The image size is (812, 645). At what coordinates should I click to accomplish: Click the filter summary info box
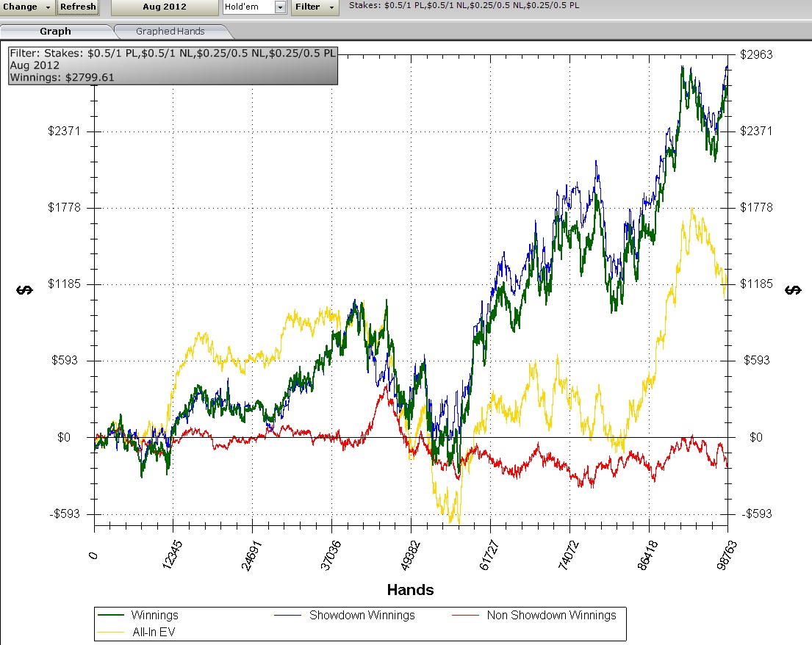coord(173,66)
